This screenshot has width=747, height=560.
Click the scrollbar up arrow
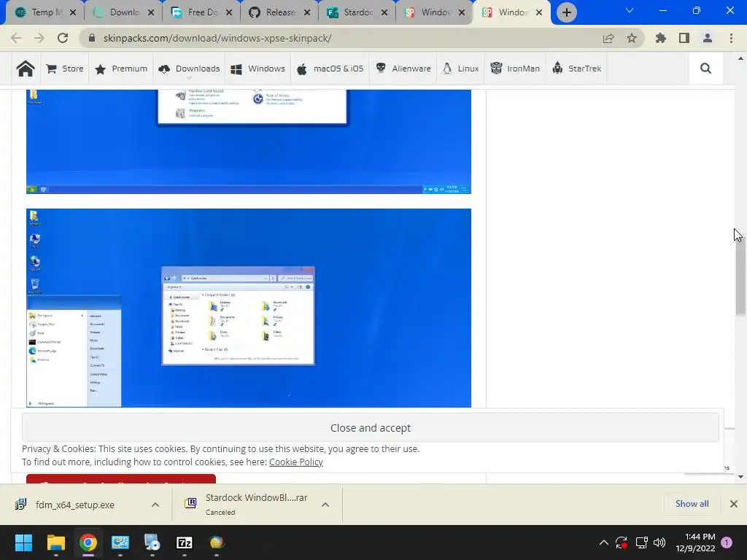(740, 59)
